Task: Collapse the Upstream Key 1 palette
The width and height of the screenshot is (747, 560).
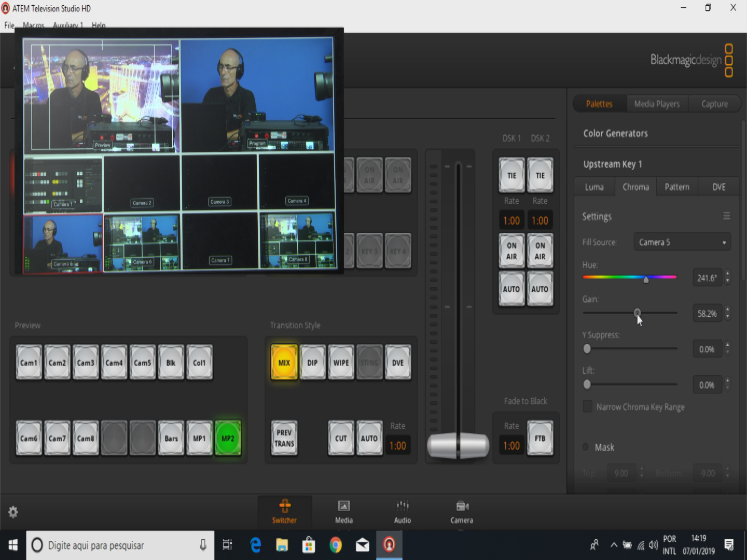Action: pyautogui.click(x=613, y=164)
